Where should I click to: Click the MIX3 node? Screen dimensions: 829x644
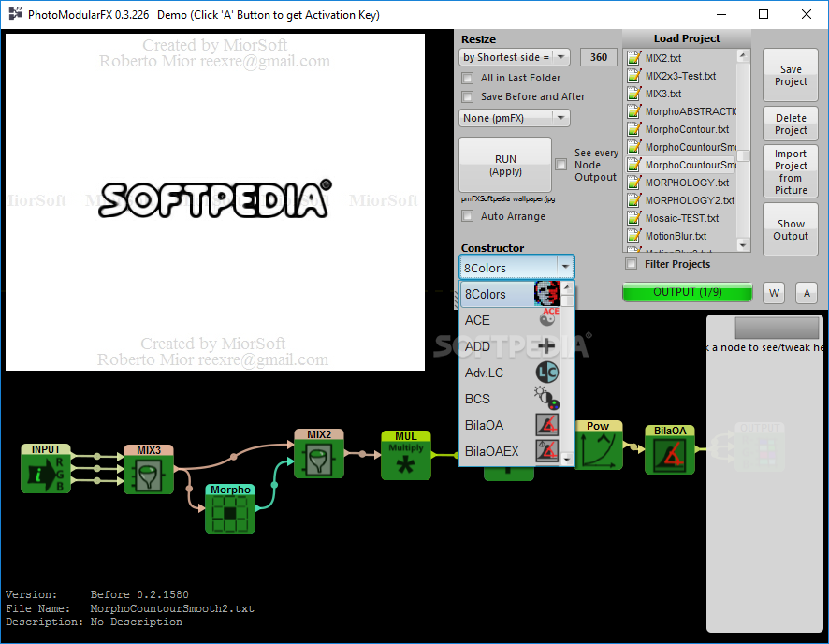coord(149,470)
